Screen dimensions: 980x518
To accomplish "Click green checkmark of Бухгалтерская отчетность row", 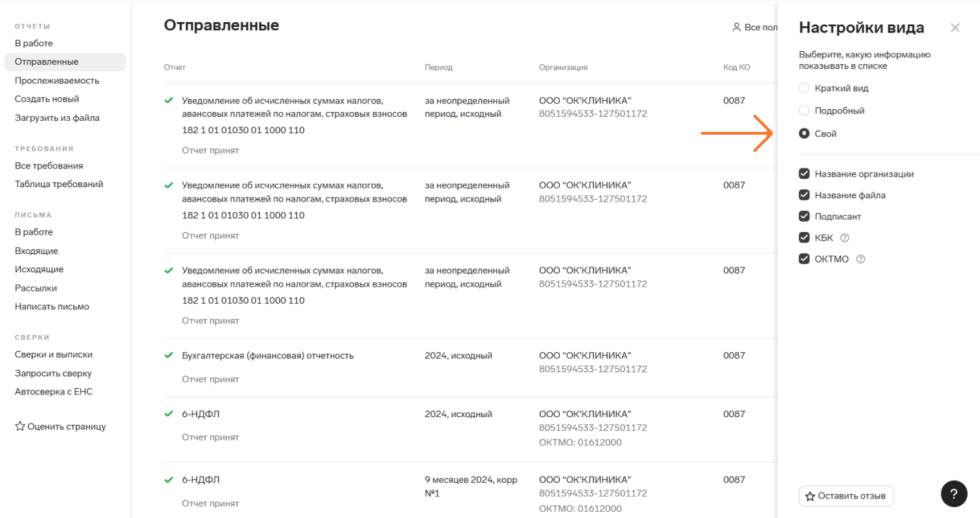I will (169, 355).
